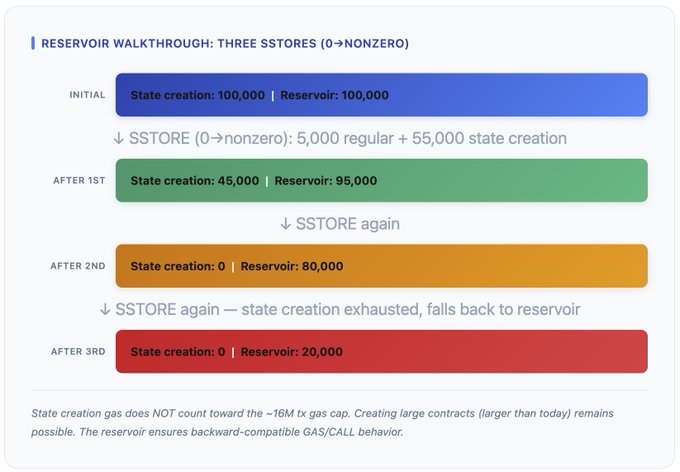Click the AFTER 3RD row label
The width and height of the screenshot is (680, 472).
(78, 352)
